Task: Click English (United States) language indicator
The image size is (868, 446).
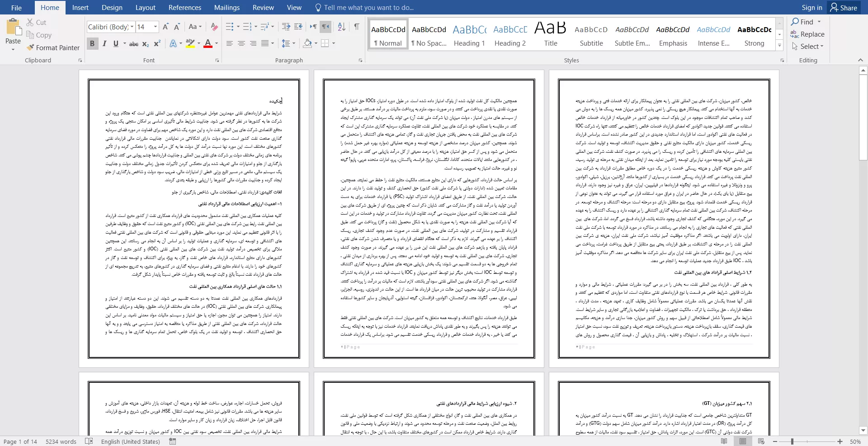Action: click(131, 441)
